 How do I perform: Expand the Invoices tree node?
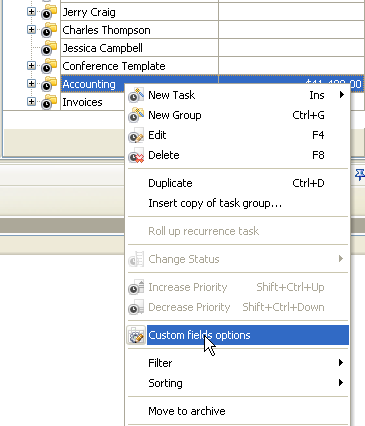pos(31,101)
